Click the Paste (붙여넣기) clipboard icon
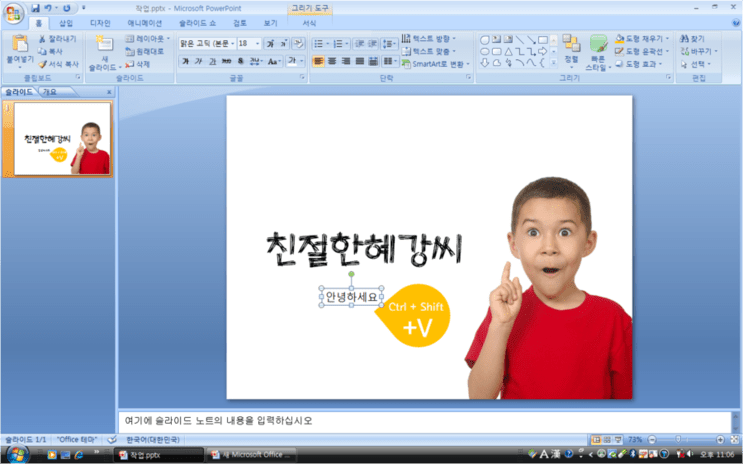743x464 pixels. (x=20, y=44)
